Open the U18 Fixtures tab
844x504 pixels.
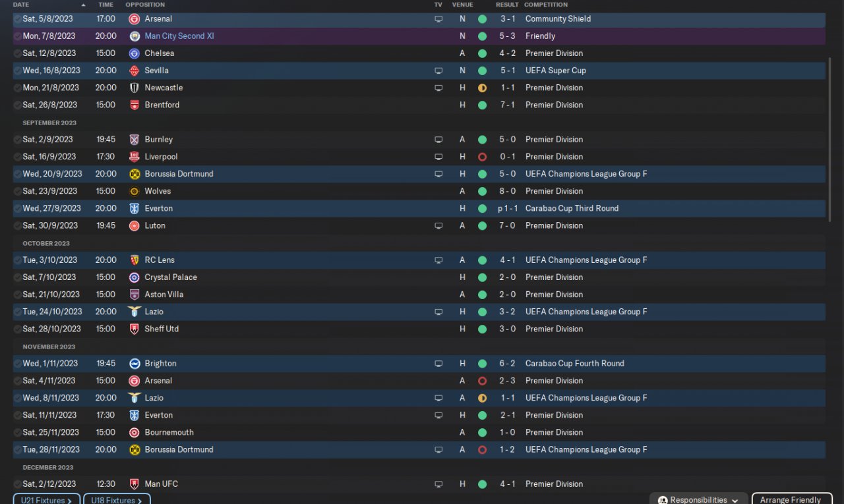tap(117, 499)
